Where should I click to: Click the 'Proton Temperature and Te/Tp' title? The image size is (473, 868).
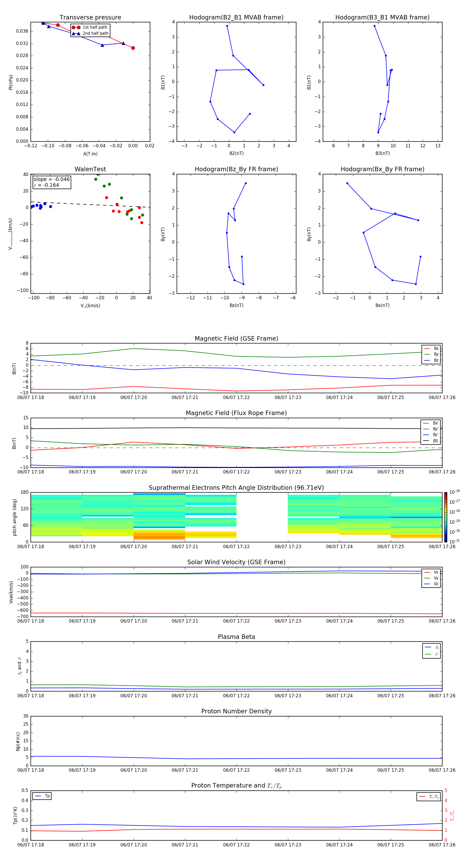pyautogui.click(x=236, y=786)
